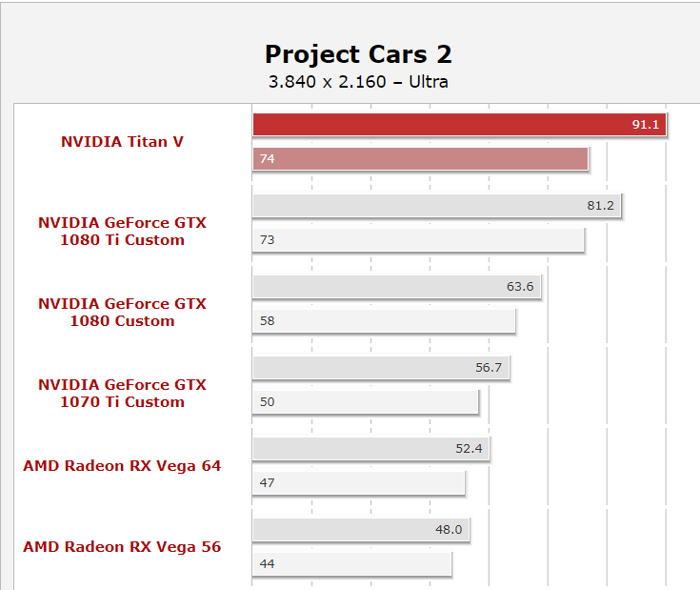Select the GeForce GTX 1080 Ti Custom label
The height and width of the screenshot is (590, 700).
coord(122,232)
